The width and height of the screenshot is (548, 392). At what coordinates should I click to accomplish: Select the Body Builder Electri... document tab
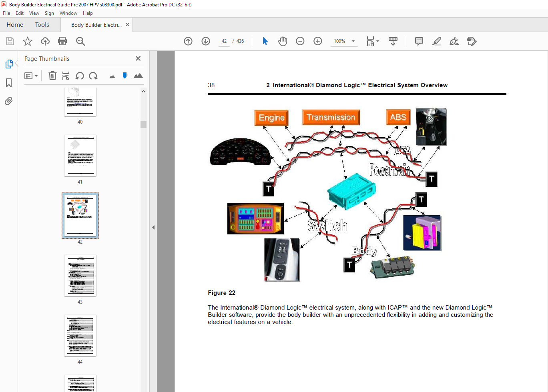[96, 25]
